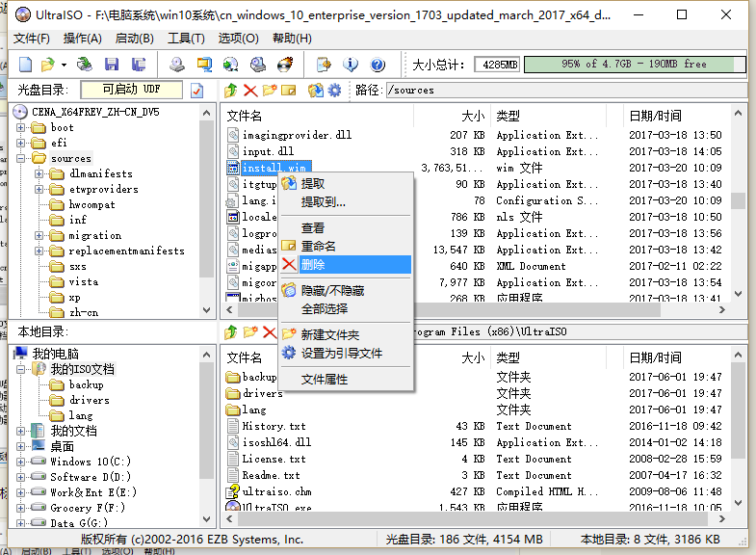Expand the migration folder node
Image resolution: width=756 pixels, height=555 pixels.
coord(39,236)
